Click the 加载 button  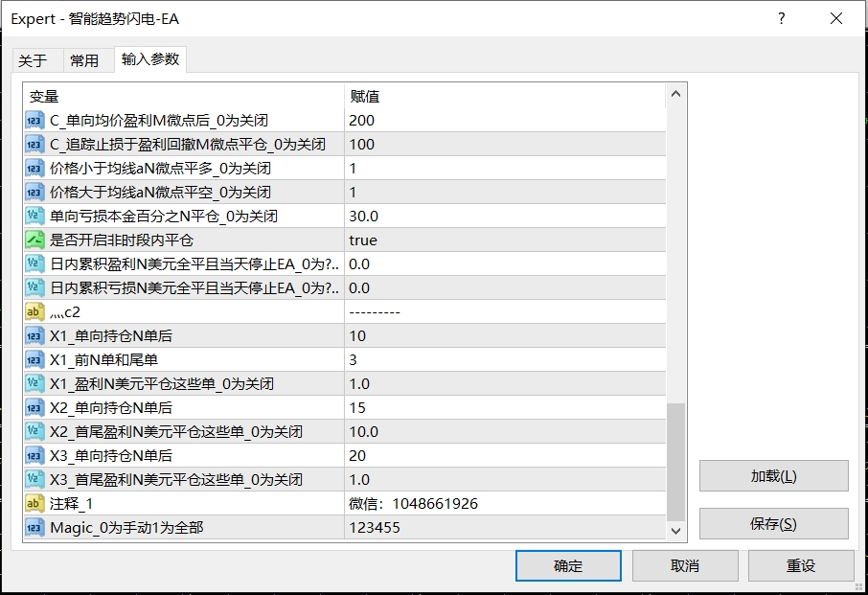774,476
